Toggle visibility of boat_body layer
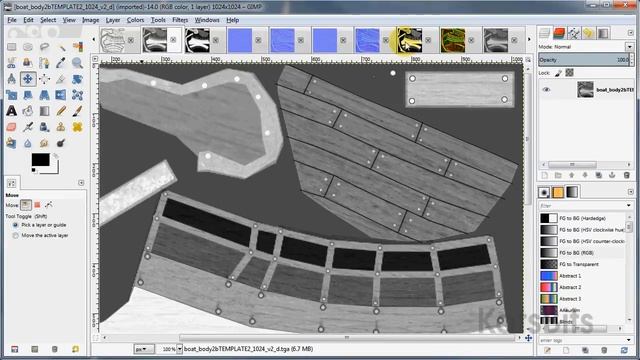This screenshot has height=360, width=640. point(546,90)
